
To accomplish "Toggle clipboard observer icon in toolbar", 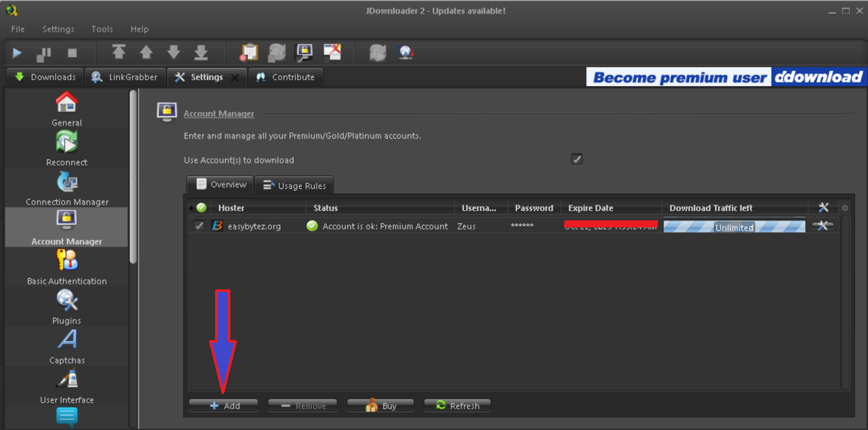I will (250, 52).
